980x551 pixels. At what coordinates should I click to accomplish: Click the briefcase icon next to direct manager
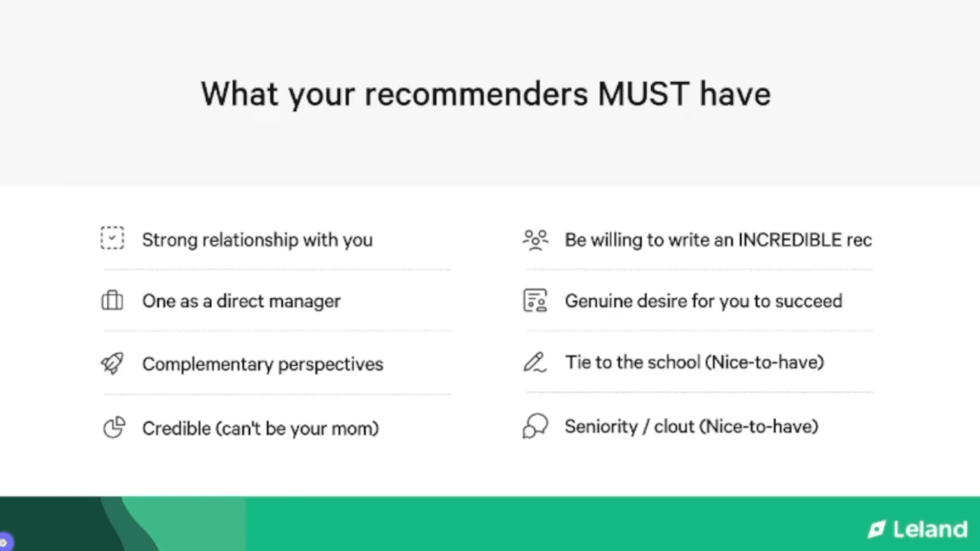(112, 300)
